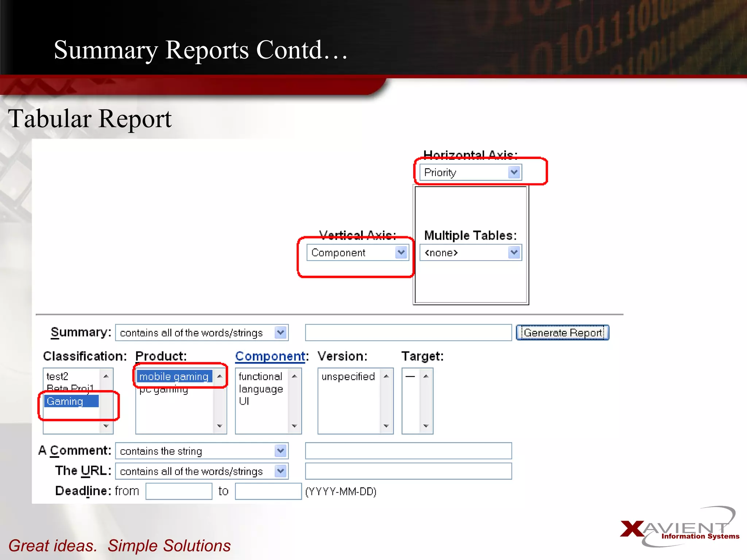Open the A Comment 'contains the string' dropdown
This screenshot has width=747, height=560.
tap(202, 451)
